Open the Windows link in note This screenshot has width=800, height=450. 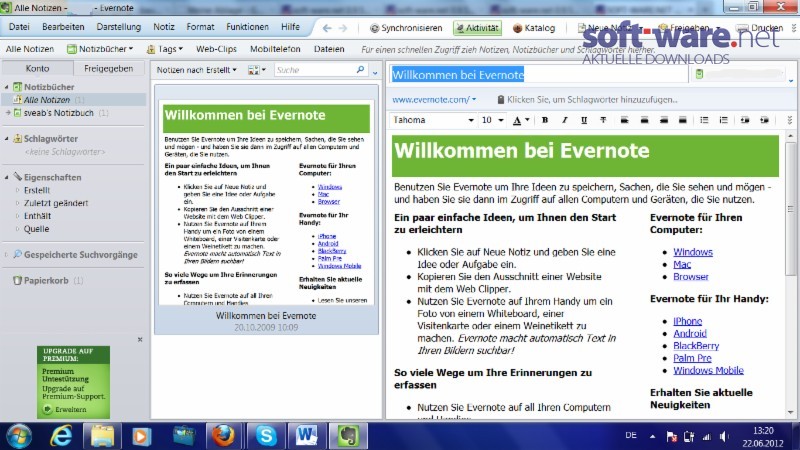pyautogui.click(x=693, y=252)
